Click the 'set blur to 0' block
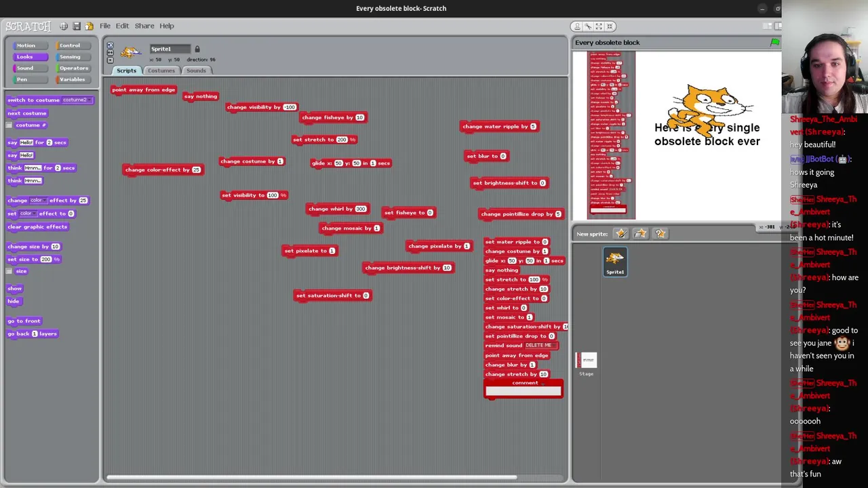The image size is (868, 488). (486, 156)
